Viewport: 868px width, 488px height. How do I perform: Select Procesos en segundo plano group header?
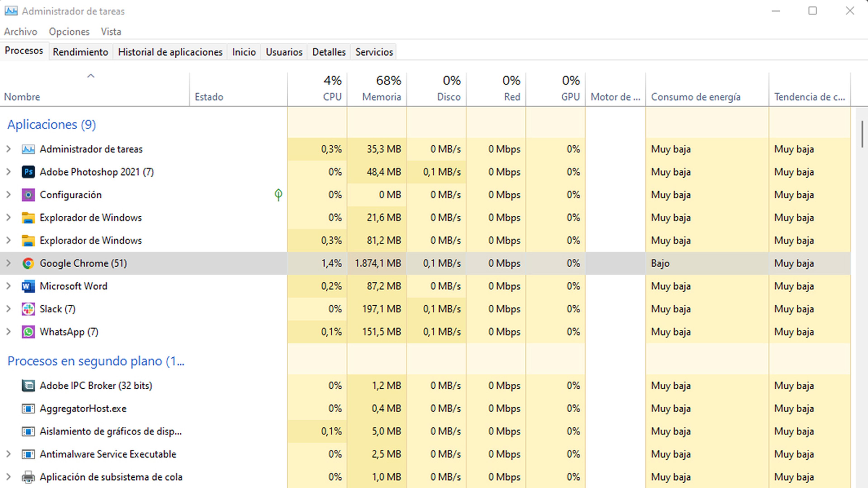point(96,361)
